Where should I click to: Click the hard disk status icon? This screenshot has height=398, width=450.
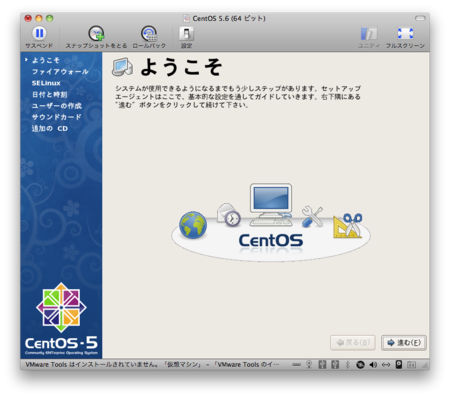pyautogui.click(x=399, y=364)
